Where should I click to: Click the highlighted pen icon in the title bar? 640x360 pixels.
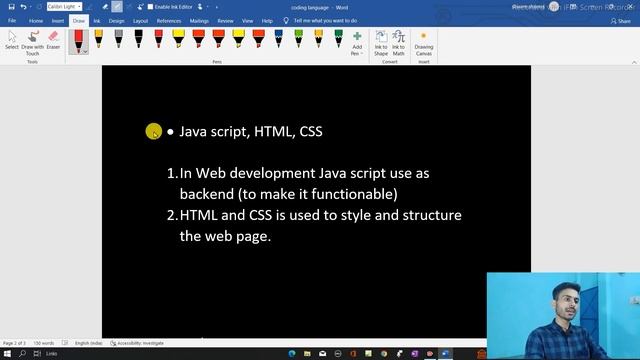pyautogui.click(x=117, y=7)
